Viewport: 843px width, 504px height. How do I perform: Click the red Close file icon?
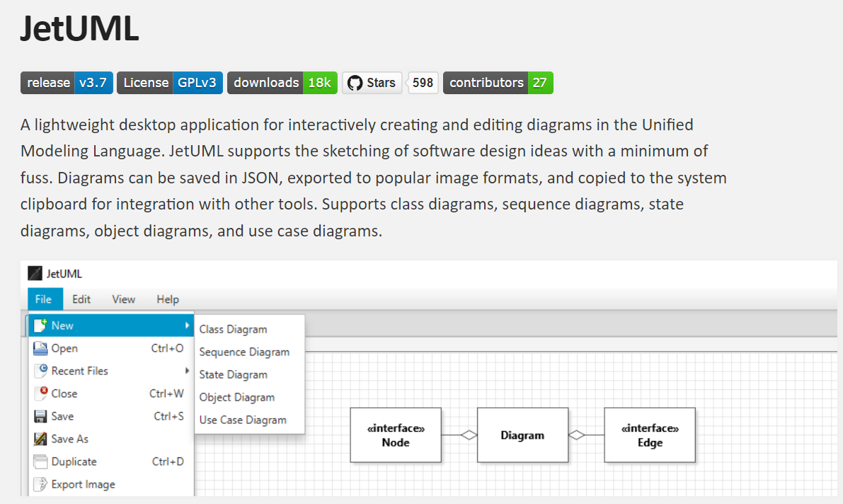coord(40,393)
